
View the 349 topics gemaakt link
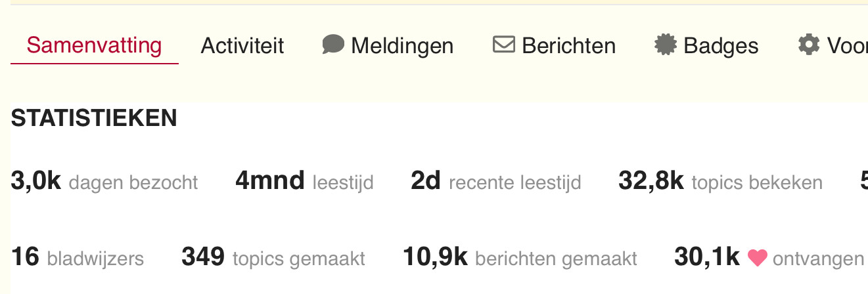coord(273,257)
